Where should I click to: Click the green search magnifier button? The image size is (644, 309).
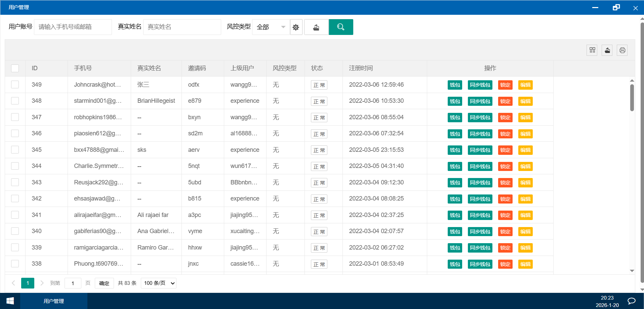(x=340, y=27)
